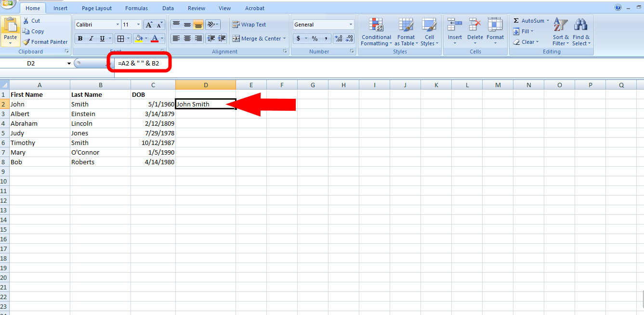Toggle center alignment for the cell
The width and height of the screenshot is (644, 315).
[x=187, y=39]
